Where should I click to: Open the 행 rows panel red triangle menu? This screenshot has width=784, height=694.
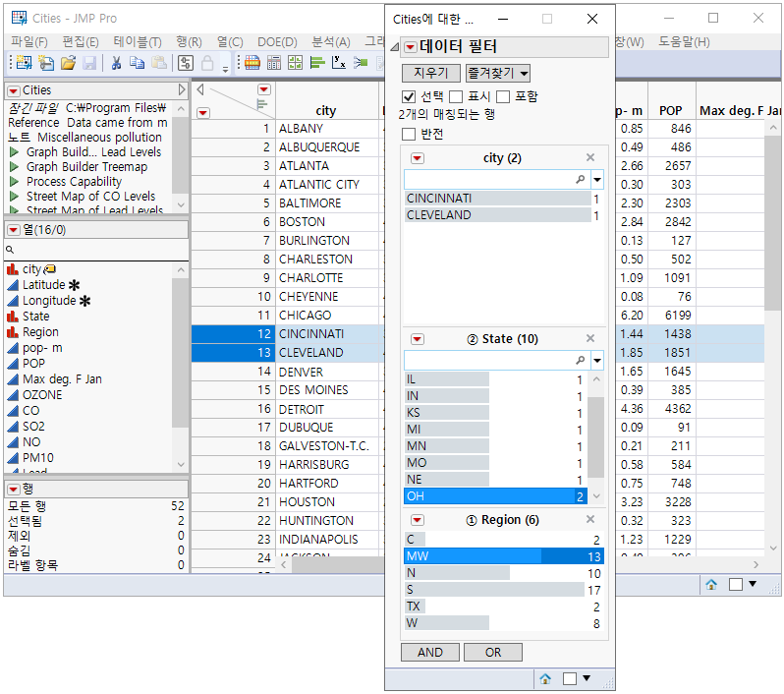(x=14, y=490)
